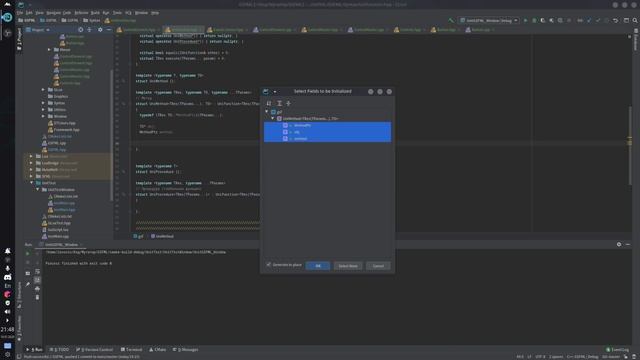Open the Help menu
640x360 pixels.
click(x=155, y=13)
